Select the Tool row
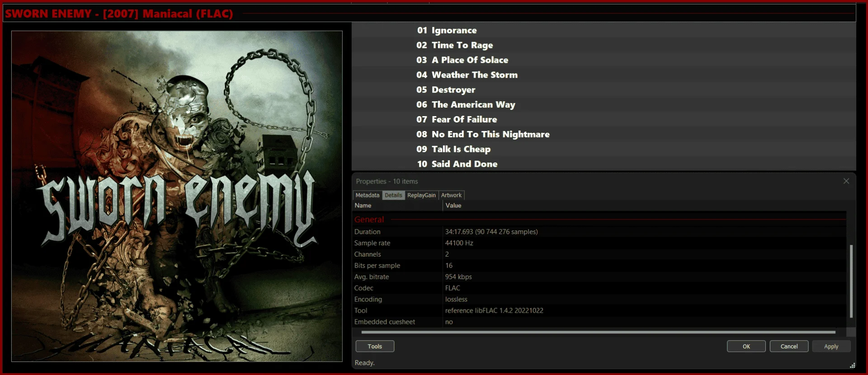The height and width of the screenshot is (375, 868). pyautogui.click(x=599, y=311)
